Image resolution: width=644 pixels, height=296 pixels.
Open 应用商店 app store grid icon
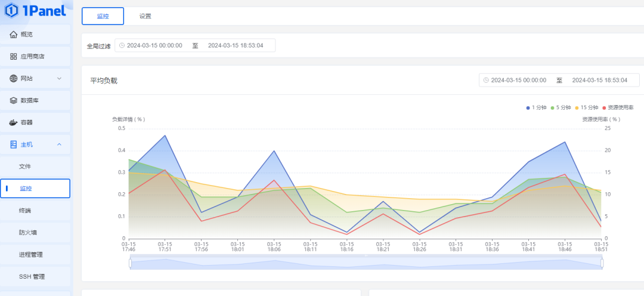pyautogui.click(x=14, y=56)
